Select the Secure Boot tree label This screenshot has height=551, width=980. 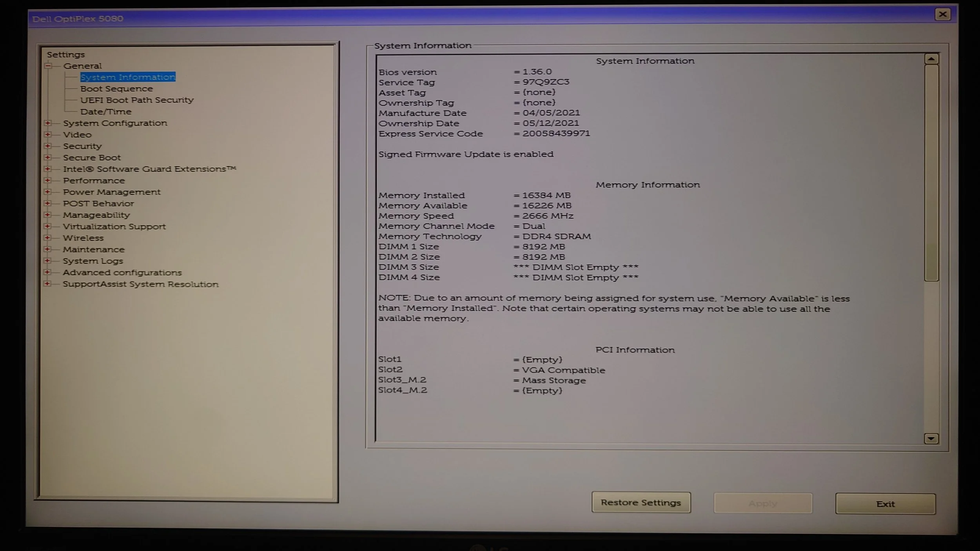point(92,158)
